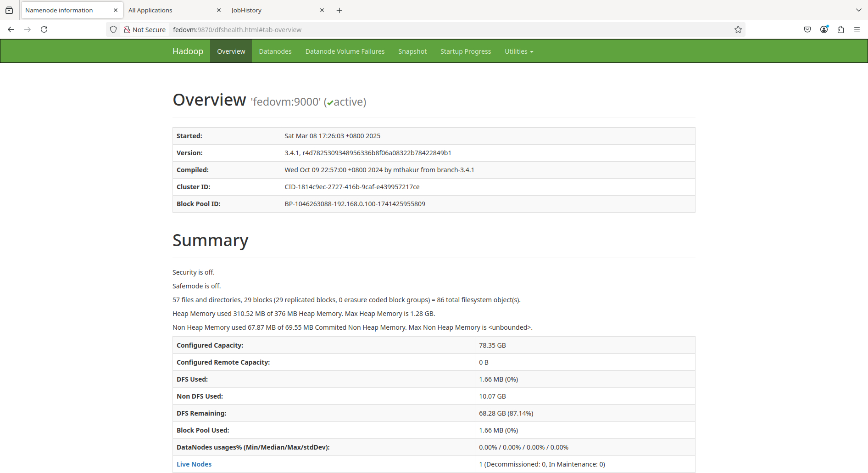Open the Overview nav tab

(231, 51)
